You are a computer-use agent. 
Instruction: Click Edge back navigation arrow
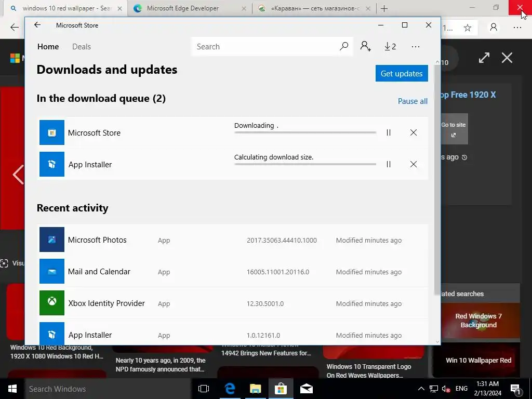pyautogui.click(x=14, y=28)
